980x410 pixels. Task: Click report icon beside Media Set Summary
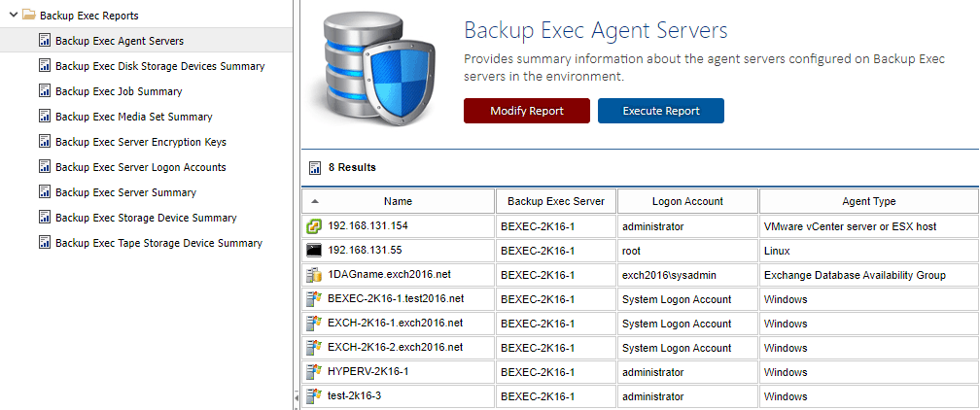(45, 117)
